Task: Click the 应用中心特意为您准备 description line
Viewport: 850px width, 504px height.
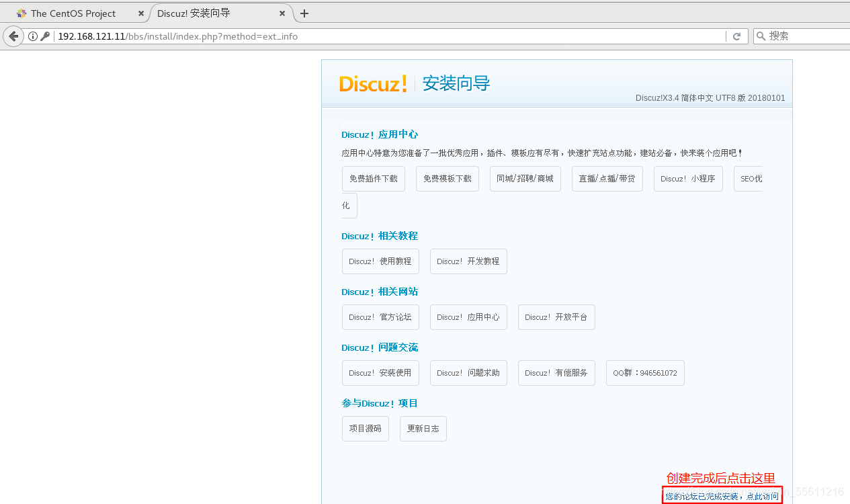Action: (542, 153)
